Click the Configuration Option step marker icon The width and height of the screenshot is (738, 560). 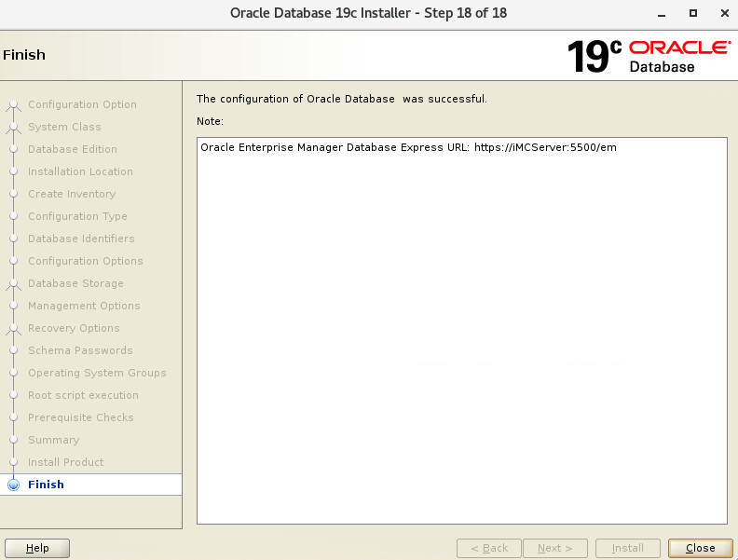(x=14, y=106)
